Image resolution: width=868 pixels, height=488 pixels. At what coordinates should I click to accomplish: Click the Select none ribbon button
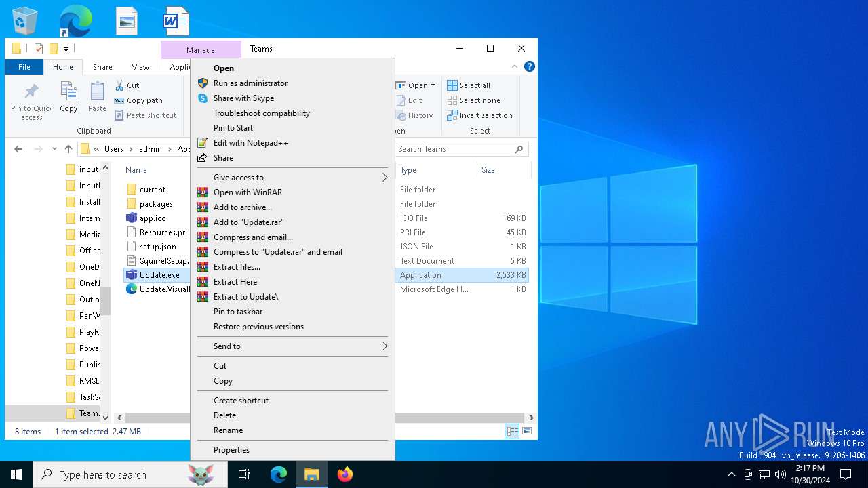[473, 100]
